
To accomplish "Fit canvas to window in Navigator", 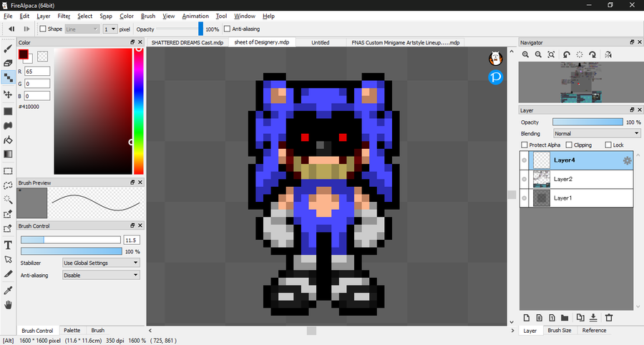I will (551, 54).
